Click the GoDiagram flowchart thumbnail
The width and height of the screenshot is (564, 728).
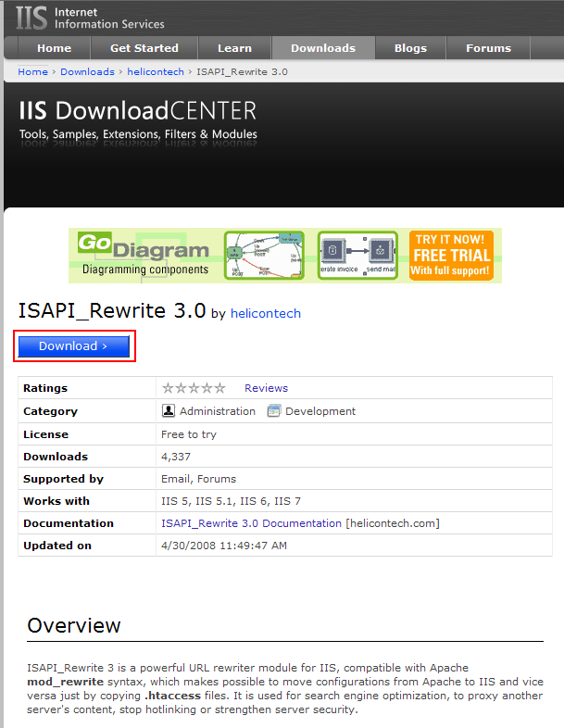[264, 256]
